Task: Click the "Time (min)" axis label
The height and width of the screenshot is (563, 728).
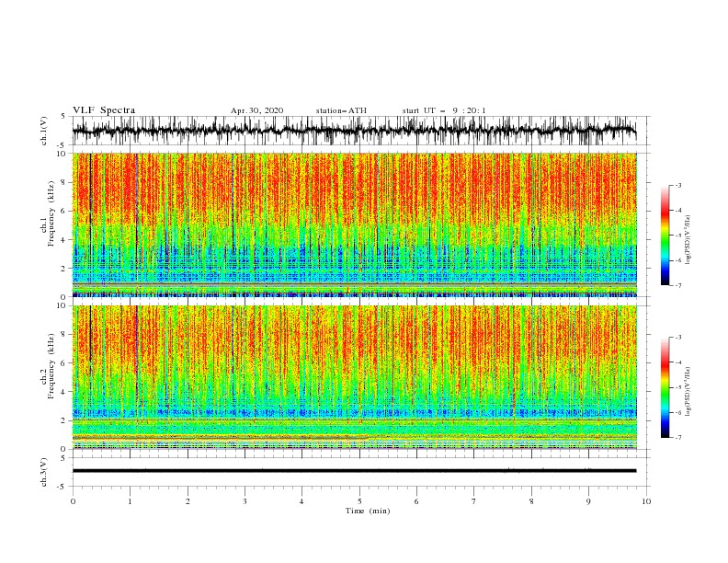Action: pyautogui.click(x=368, y=511)
